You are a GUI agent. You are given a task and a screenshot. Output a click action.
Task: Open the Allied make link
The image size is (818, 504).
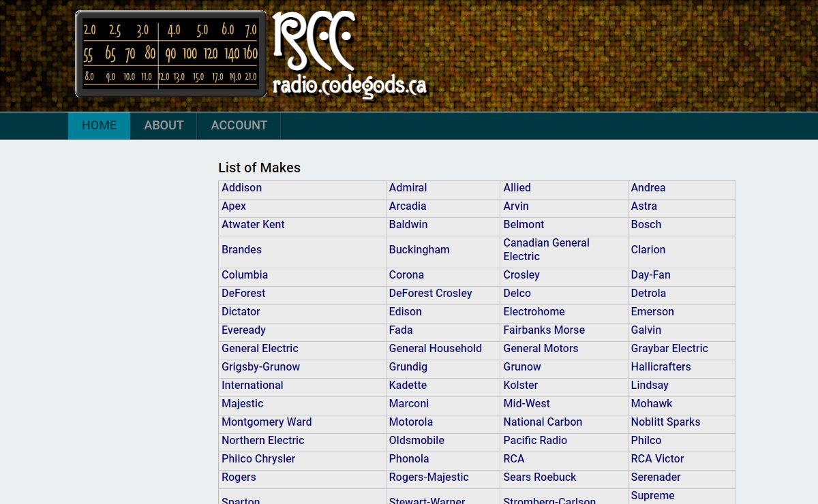(517, 188)
